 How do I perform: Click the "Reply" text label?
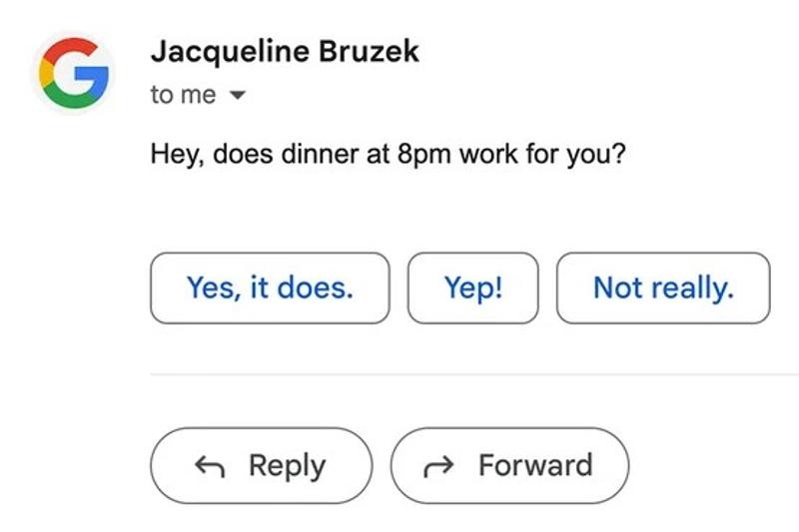click(x=287, y=466)
